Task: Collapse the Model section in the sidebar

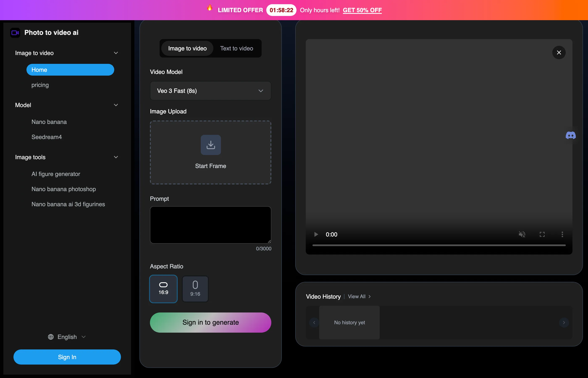Action: 116,105
